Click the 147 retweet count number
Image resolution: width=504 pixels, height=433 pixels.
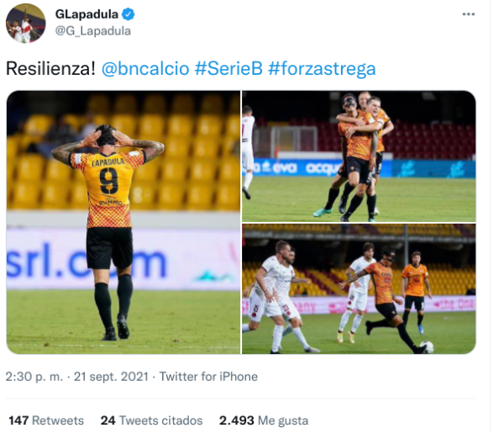tap(18, 420)
